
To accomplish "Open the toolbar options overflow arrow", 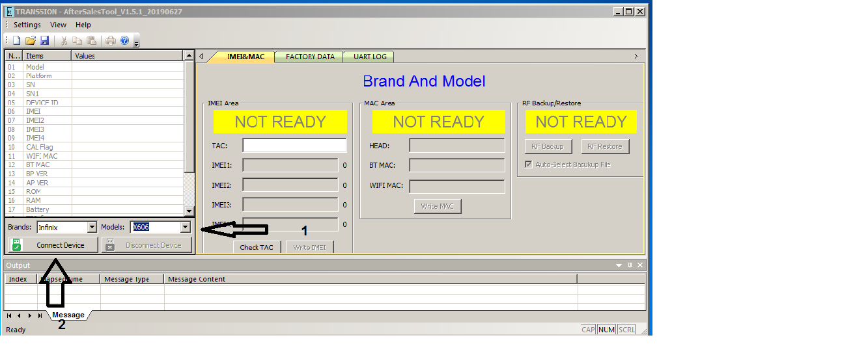I will (136, 43).
